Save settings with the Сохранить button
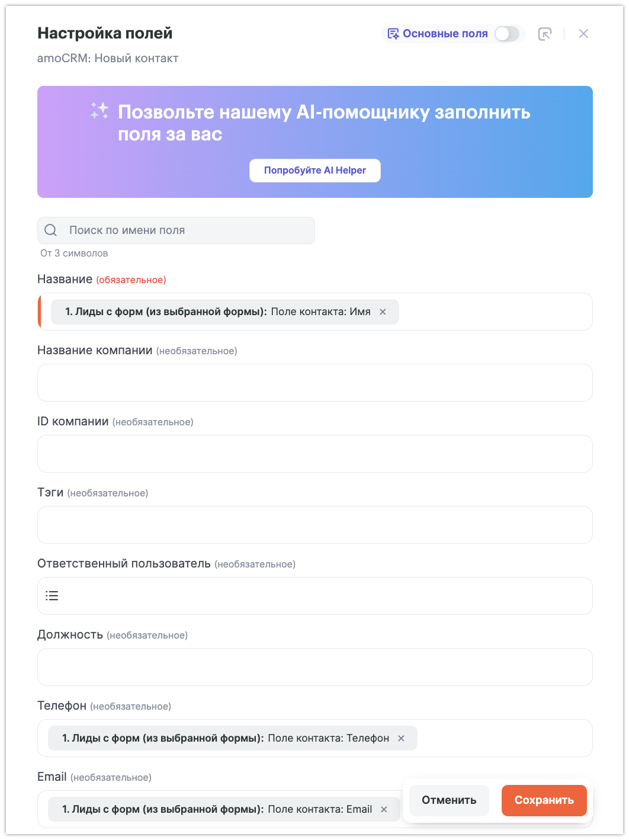This screenshot has height=840, width=629. pos(544,800)
